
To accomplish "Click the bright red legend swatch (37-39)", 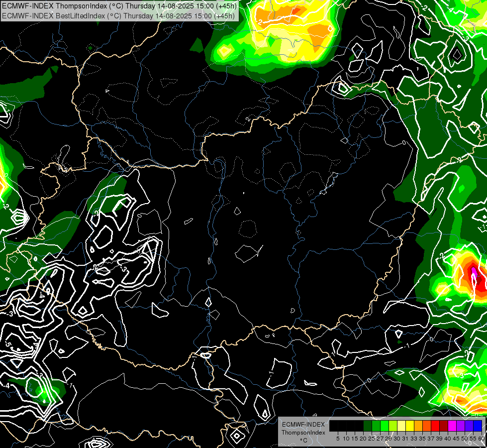I will pyautogui.click(x=435, y=426).
